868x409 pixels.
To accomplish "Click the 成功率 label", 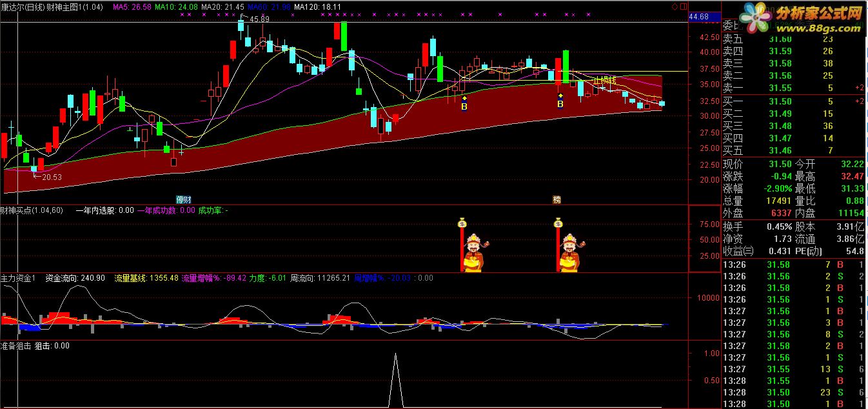I will coord(213,210).
